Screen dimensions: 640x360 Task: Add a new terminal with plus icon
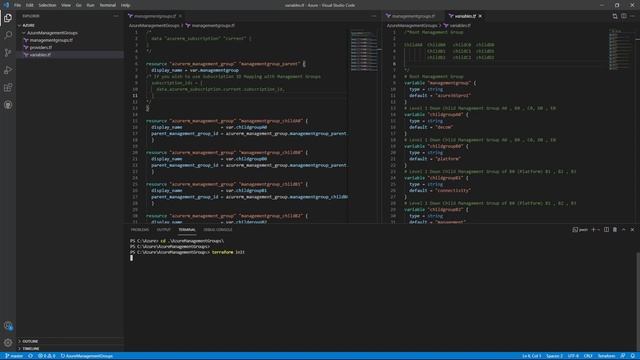tap(593, 230)
